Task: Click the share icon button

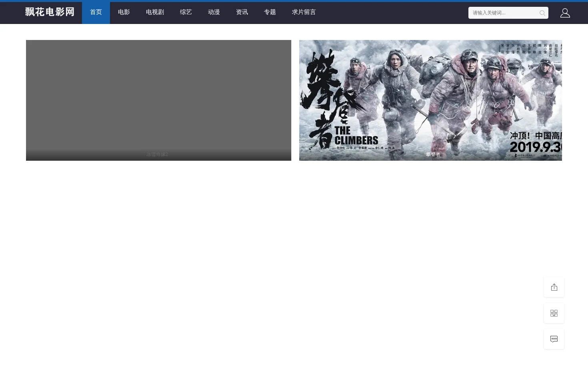Action: tap(554, 287)
